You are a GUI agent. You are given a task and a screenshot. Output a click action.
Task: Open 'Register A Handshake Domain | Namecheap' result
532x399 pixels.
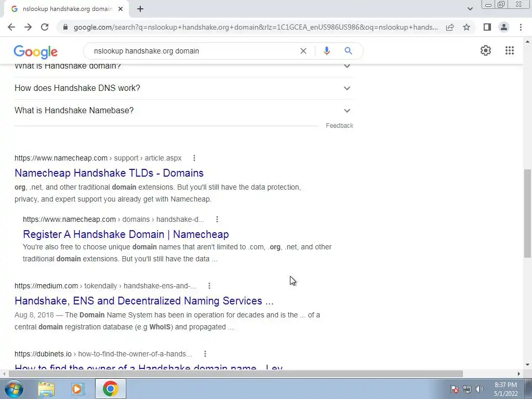point(126,234)
